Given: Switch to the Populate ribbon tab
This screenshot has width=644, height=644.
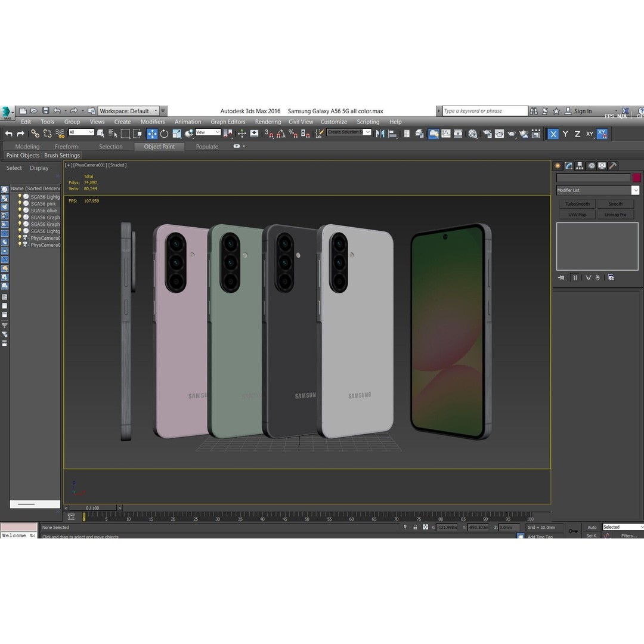Looking at the screenshot, I should click(x=207, y=147).
